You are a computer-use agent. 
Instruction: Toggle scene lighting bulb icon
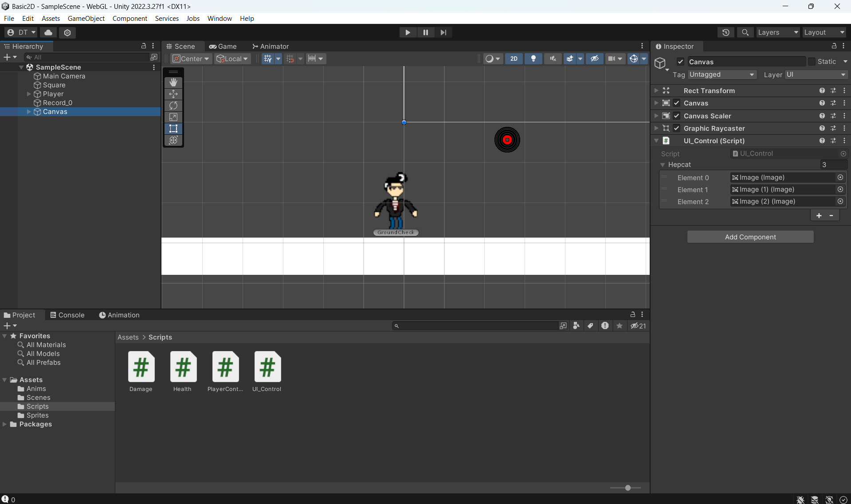pyautogui.click(x=533, y=59)
